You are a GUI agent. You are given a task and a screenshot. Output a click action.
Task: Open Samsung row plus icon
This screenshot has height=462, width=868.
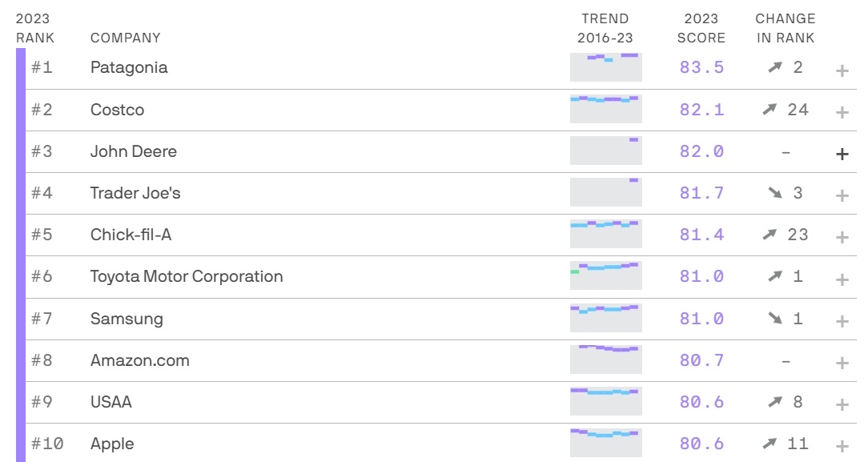click(x=842, y=321)
